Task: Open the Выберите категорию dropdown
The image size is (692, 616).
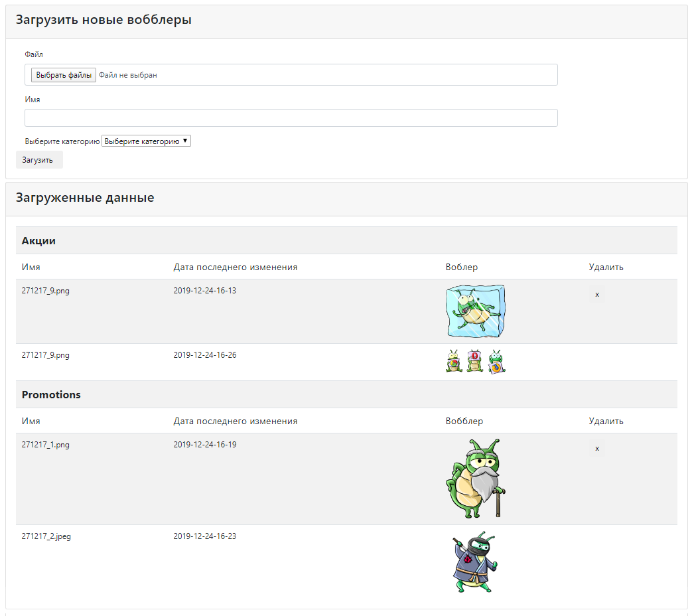Action: (146, 141)
